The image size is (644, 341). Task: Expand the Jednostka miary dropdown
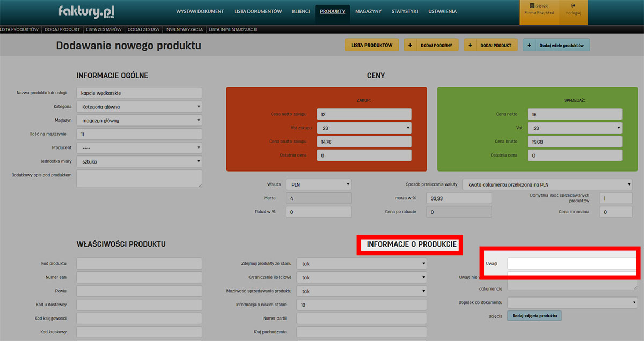[x=139, y=161]
